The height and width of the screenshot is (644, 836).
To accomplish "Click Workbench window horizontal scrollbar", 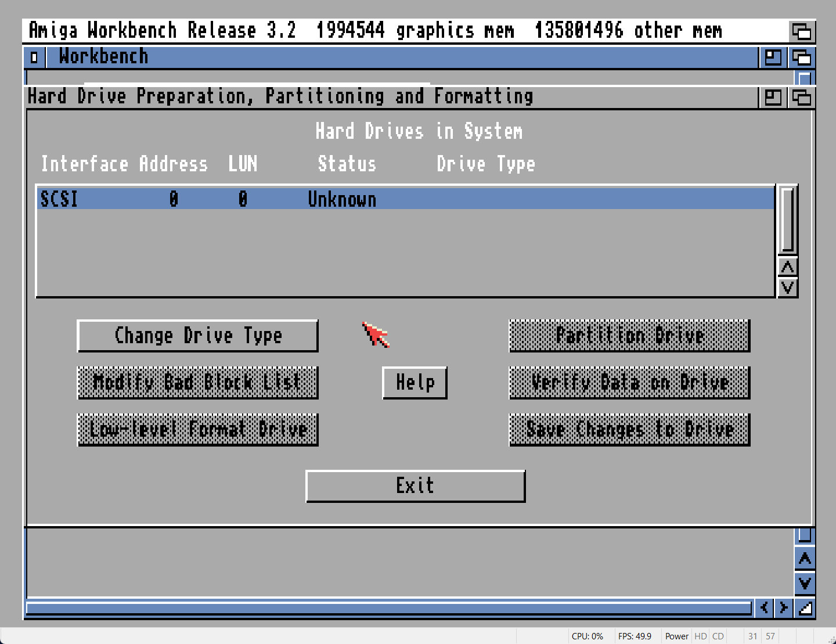I will [x=389, y=608].
